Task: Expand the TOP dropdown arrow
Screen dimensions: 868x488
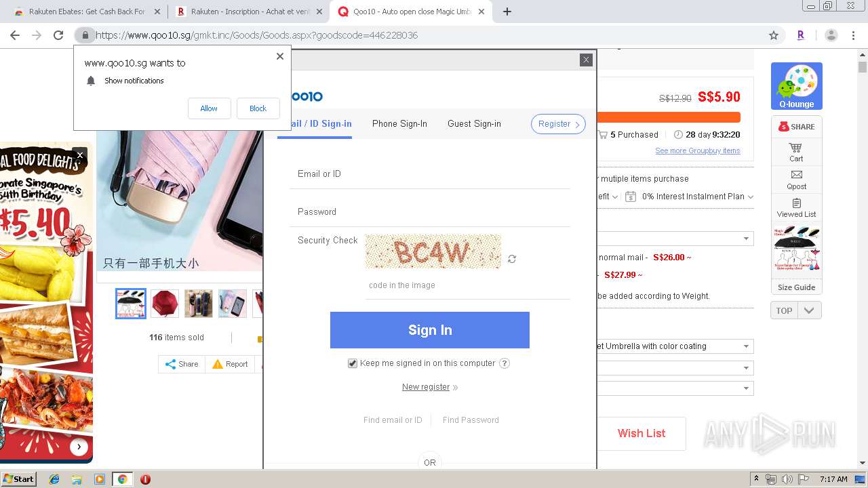Action: click(x=809, y=310)
